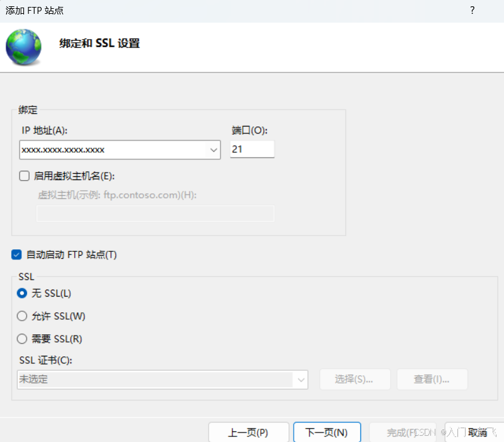Click the IP 地址(A): label
504x442 pixels.
pyautogui.click(x=44, y=130)
